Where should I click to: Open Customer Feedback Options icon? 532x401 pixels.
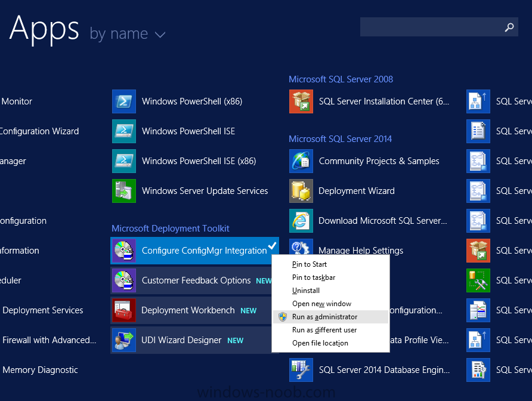tap(124, 280)
